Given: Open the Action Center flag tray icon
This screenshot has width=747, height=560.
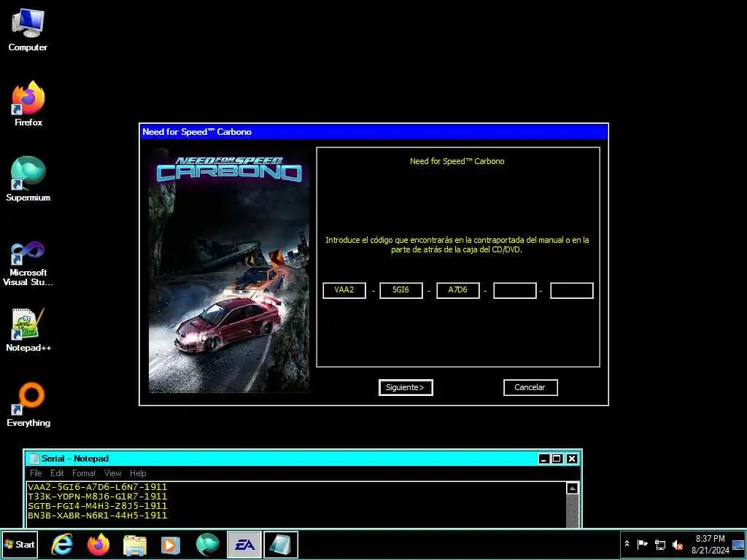Looking at the screenshot, I should 642,544.
